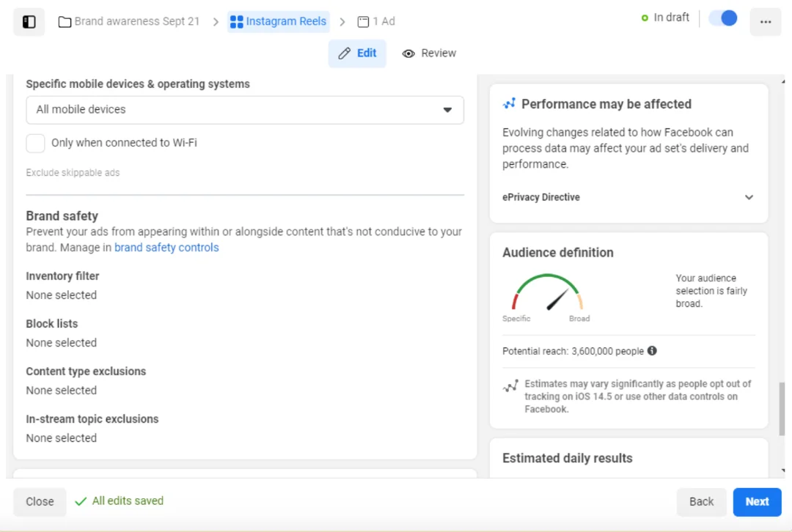Click the folder icon for Brand awareness campaign
The width and height of the screenshot is (792, 532).
point(65,22)
